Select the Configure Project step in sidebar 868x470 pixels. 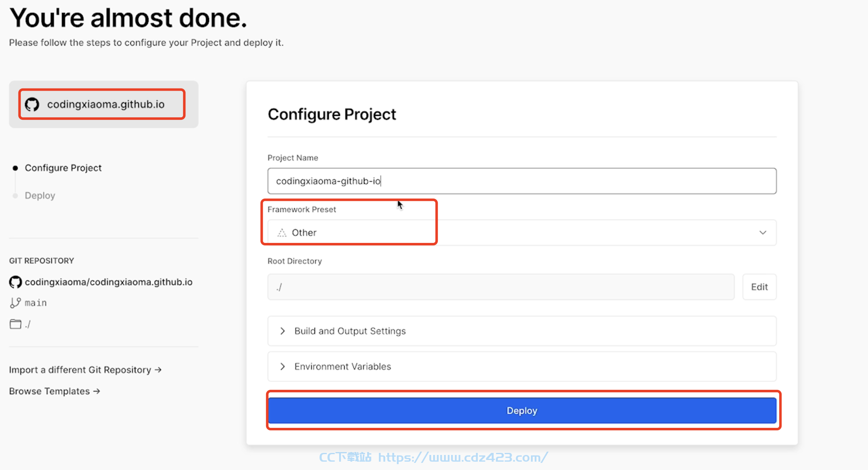click(63, 168)
